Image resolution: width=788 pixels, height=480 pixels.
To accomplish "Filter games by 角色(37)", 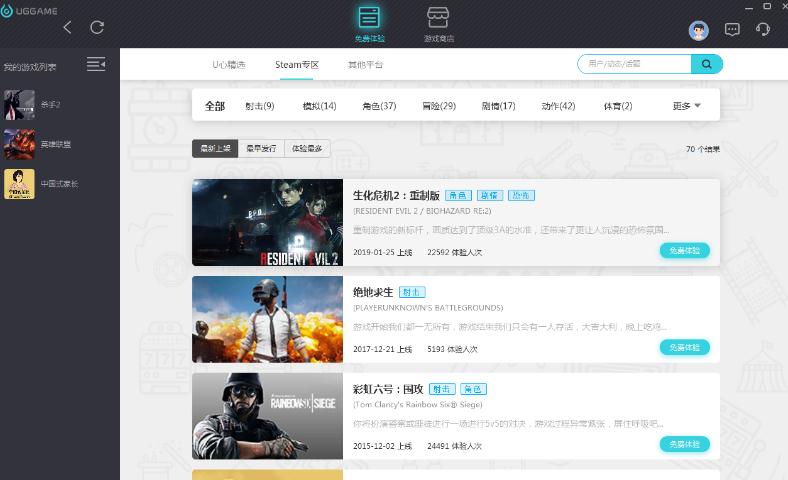I will coord(379,106).
